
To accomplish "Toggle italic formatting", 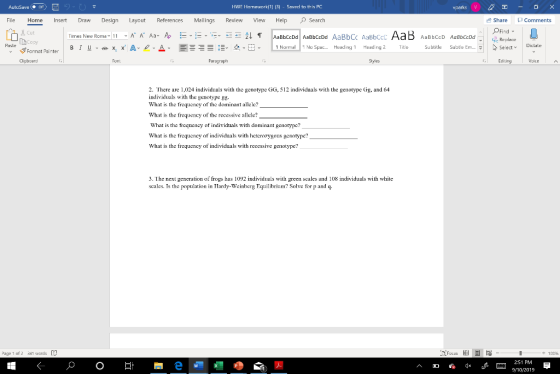I will (80, 48).
